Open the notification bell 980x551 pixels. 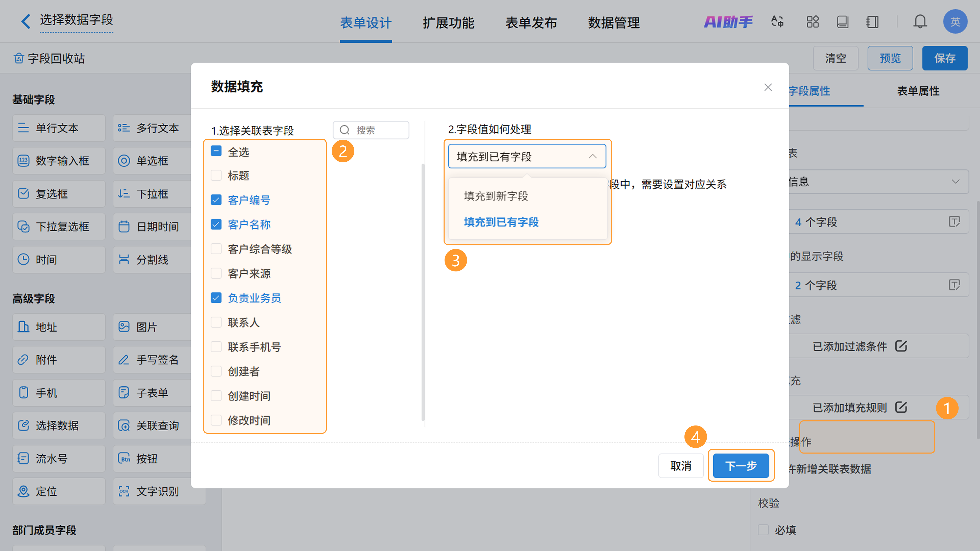920,22
